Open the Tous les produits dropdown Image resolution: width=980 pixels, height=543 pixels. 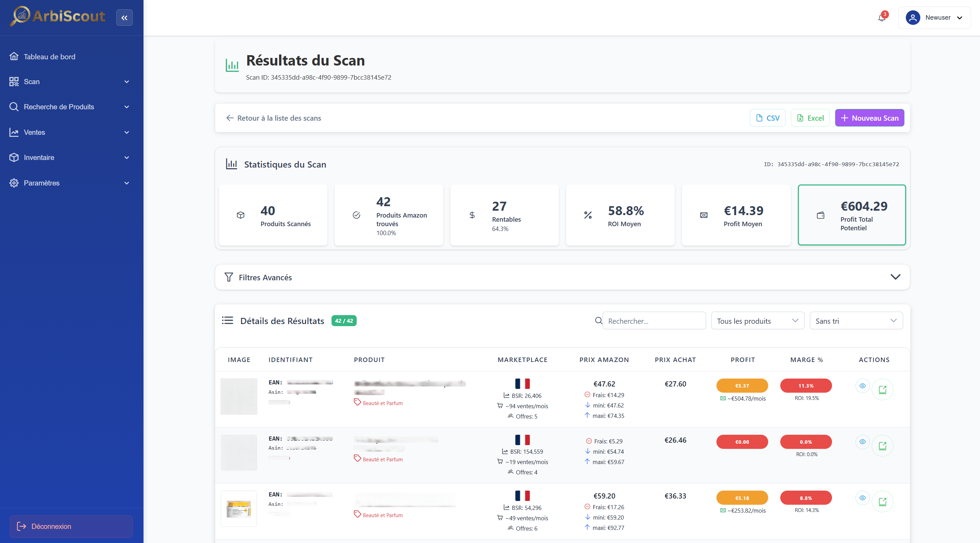click(757, 321)
